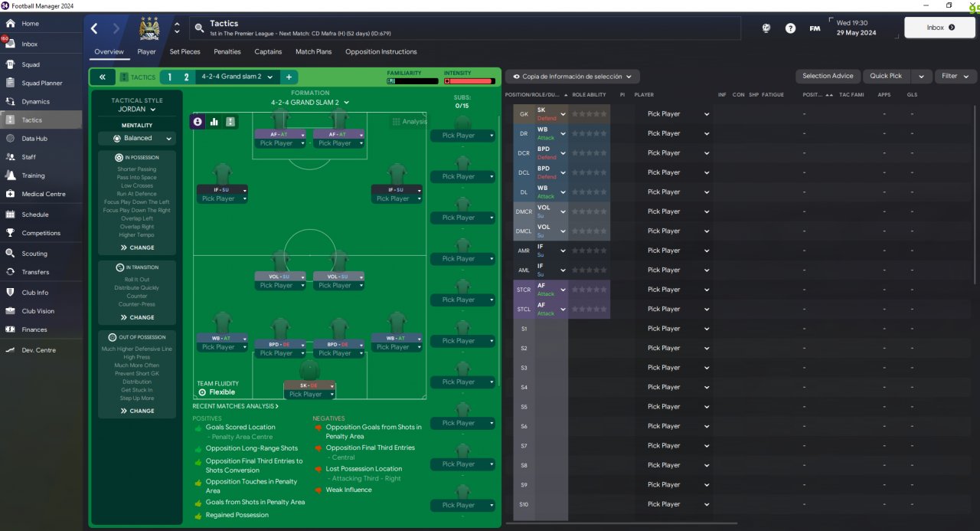Switch pitch to bar chart view
Viewport: 980px width, 531px height.
click(214, 121)
